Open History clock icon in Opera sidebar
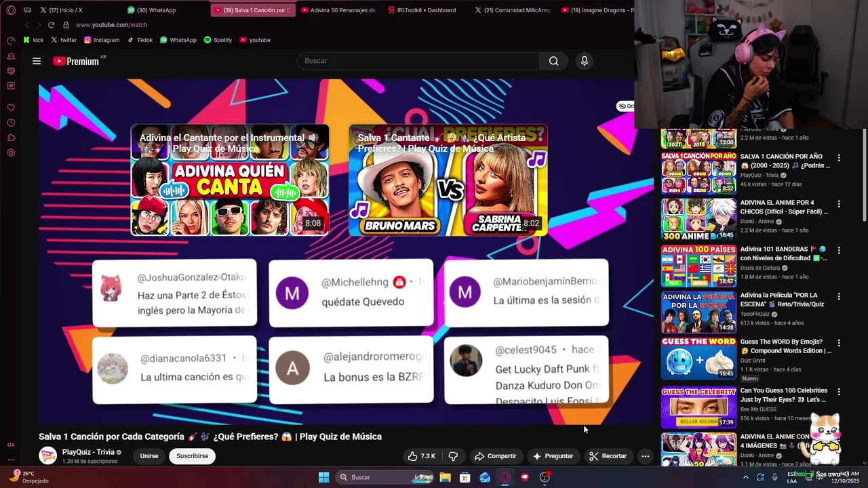 (x=11, y=123)
